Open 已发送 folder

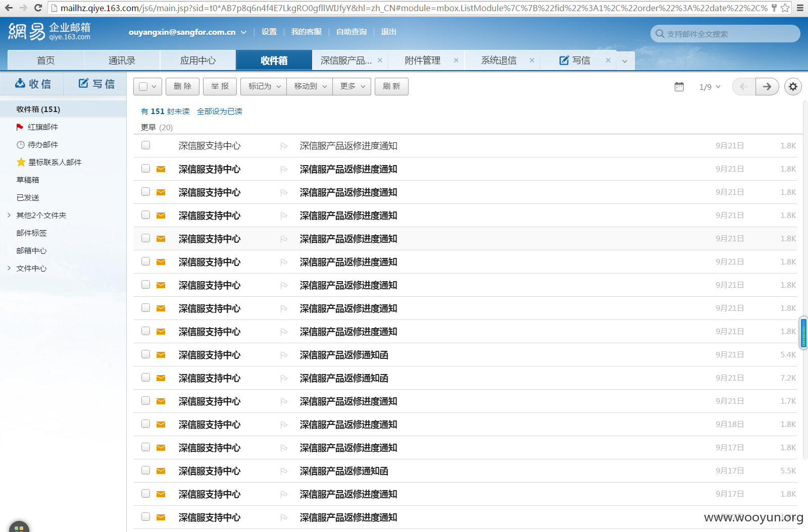(27, 198)
